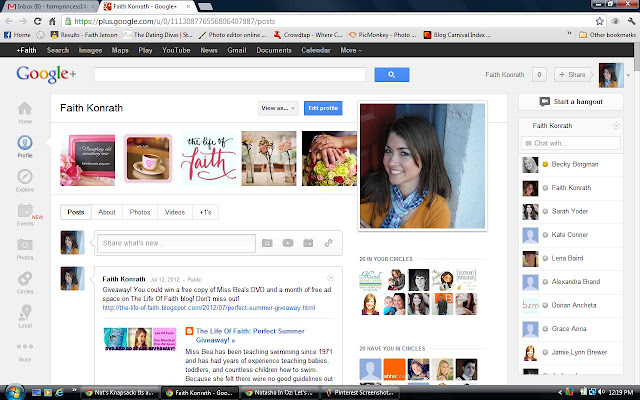This screenshot has width=640, height=400.
Task: Click the browser address bar URL
Action: [x=175, y=21]
